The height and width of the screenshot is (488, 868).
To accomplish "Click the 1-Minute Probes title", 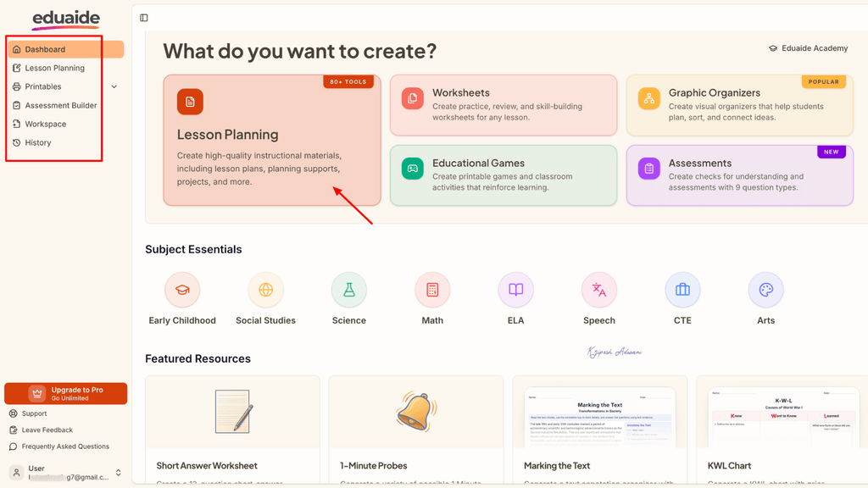I will coord(374,466).
